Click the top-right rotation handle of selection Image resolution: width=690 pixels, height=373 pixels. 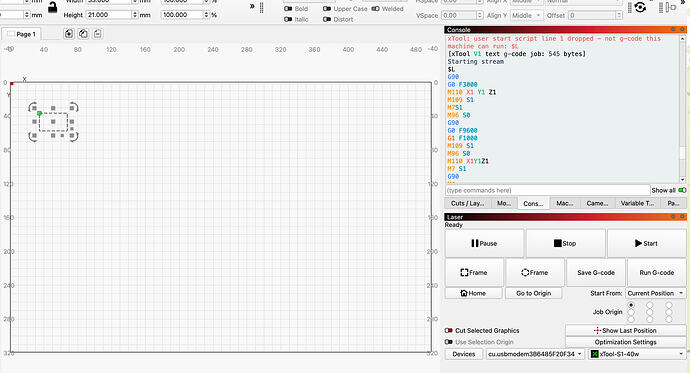tap(74, 107)
